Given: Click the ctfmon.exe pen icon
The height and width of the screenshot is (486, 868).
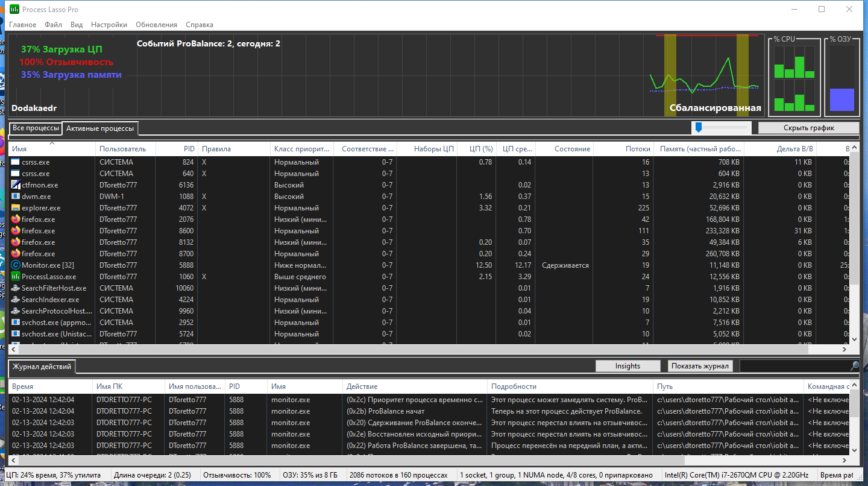Looking at the screenshot, I should pyautogui.click(x=16, y=185).
